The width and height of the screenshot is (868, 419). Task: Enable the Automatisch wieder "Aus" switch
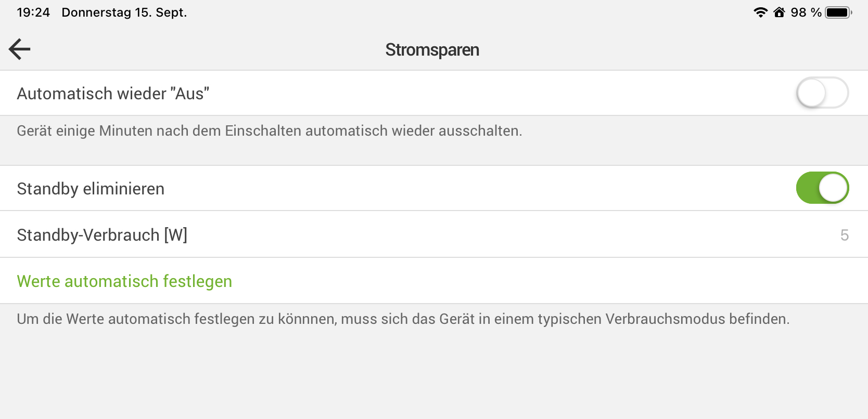click(x=822, y=93)
